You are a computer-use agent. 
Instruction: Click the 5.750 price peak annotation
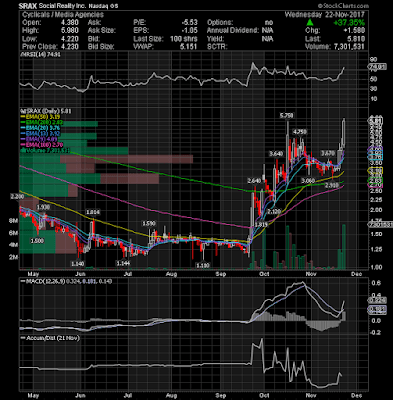pos(287,115)
